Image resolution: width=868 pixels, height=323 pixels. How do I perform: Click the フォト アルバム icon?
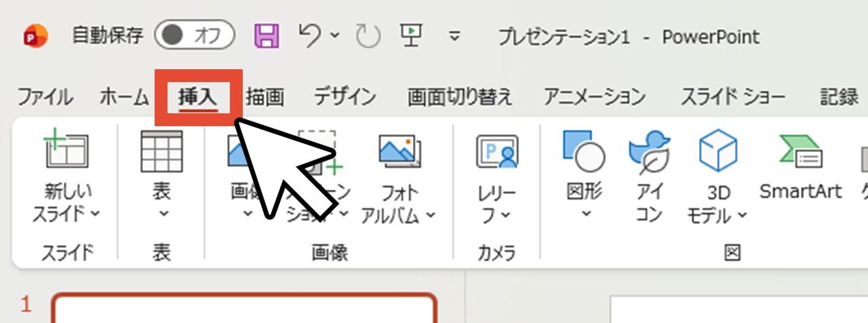pyautogui.click(x=400, y=150)
